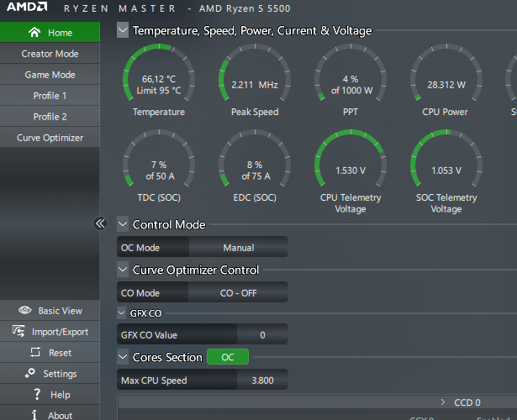Click SOC Telemetry Voltage gauge
Screen dimensions: 517x420
pos(446,159)
